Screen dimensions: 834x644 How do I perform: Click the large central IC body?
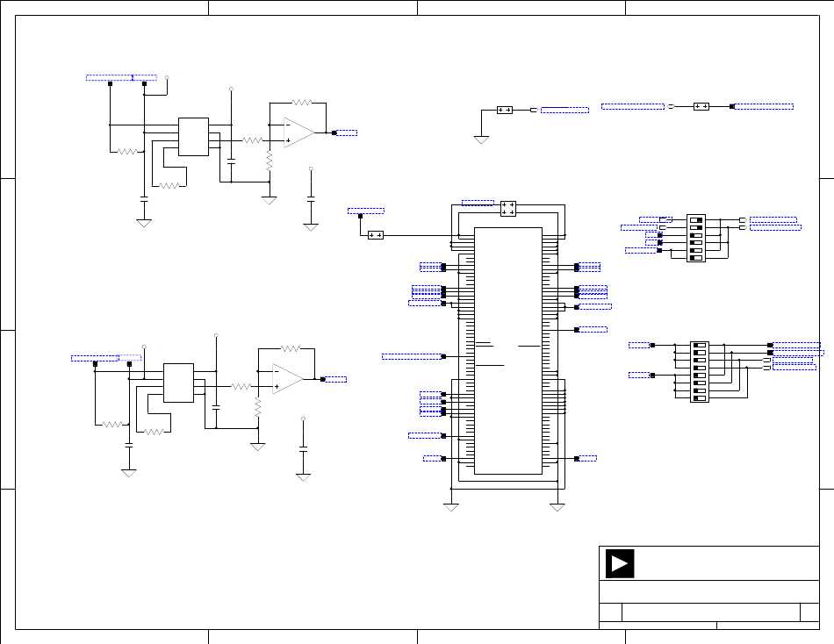tap(507, 351)
